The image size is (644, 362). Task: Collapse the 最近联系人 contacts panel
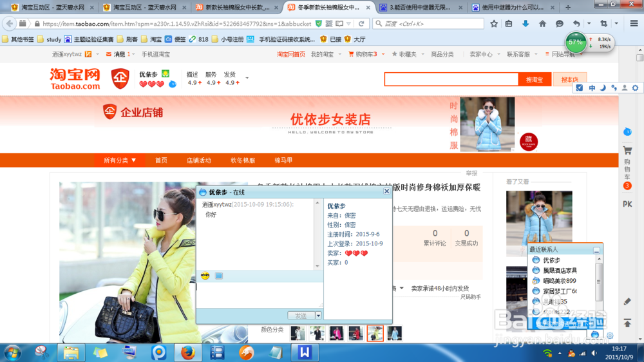click(596, 250)
